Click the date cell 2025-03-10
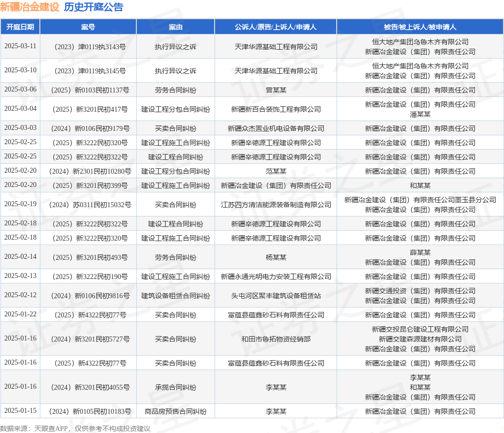This screenshot has width=504, height=433. tap(20, 70)
